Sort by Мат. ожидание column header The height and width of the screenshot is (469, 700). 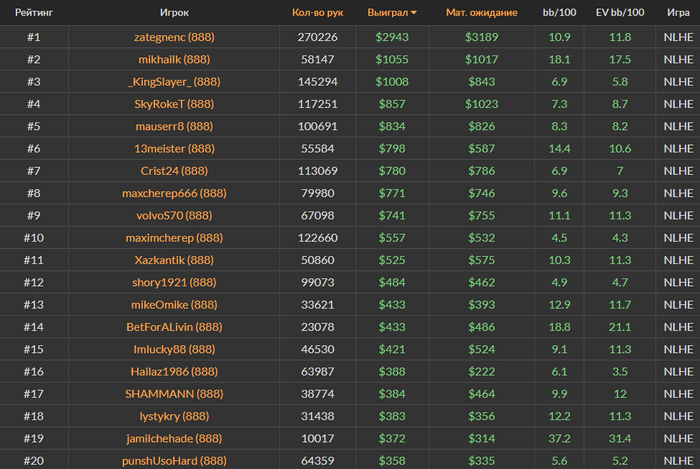[482, 12]
